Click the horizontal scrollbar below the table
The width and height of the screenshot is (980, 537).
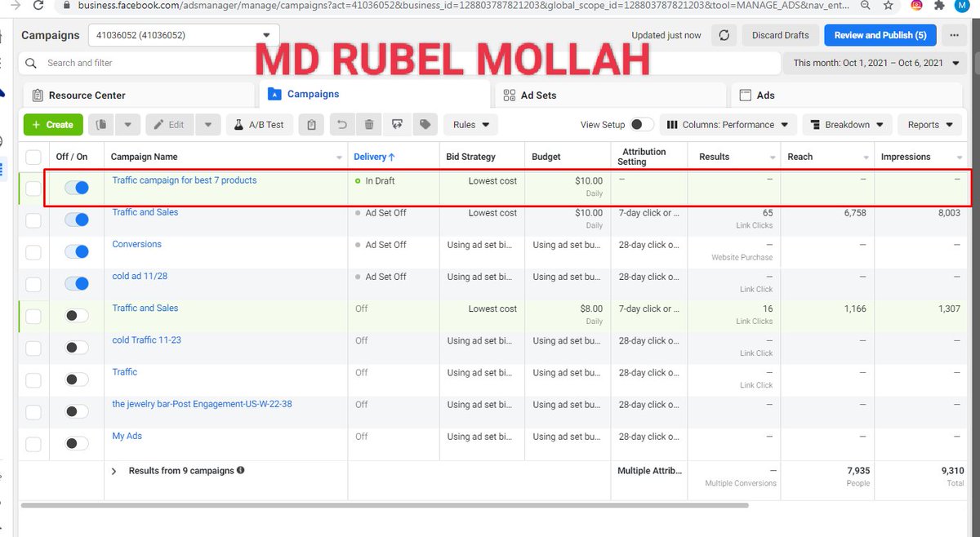385,505
